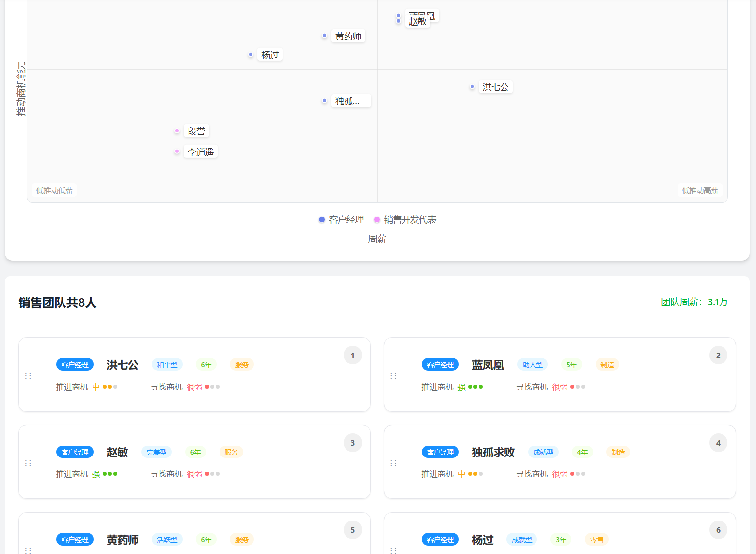Click the 客户经理 tag on 赵敏 card
This screenshot has width=756, height=554.
coord(75,452)
